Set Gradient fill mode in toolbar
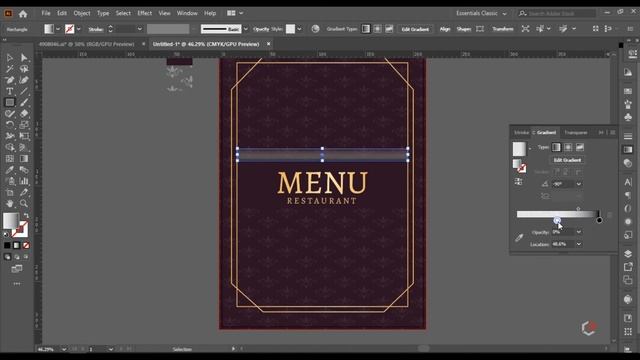640x360 pixels. coord(16,245)
